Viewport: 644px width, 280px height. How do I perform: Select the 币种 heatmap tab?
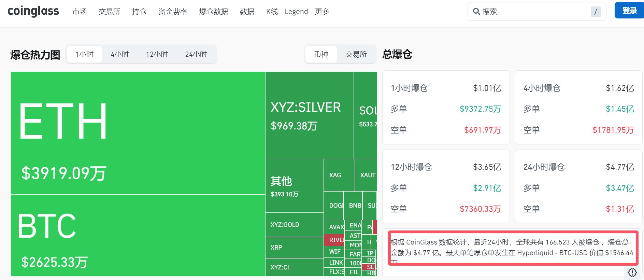[x=321, y=54]
